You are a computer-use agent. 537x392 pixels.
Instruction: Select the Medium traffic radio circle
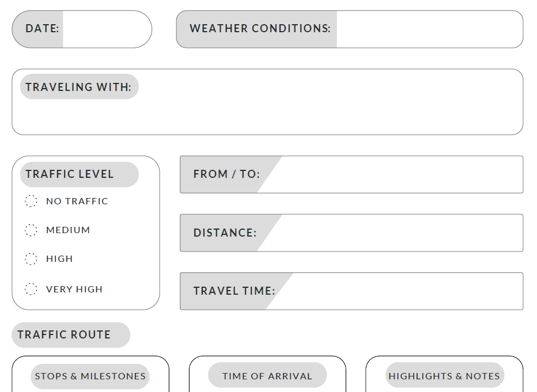[x=31, y=230]
